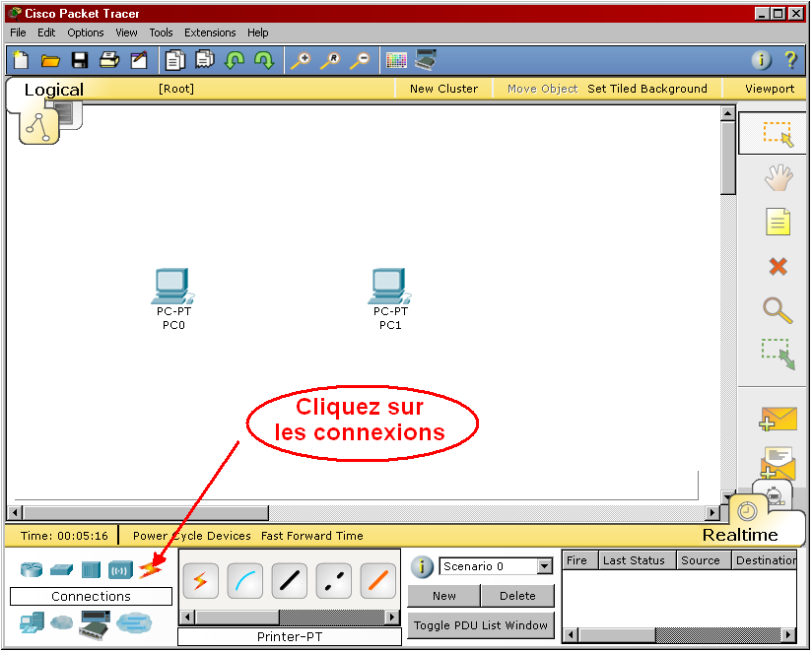Click Set Tiled Background

coord(646,89)
